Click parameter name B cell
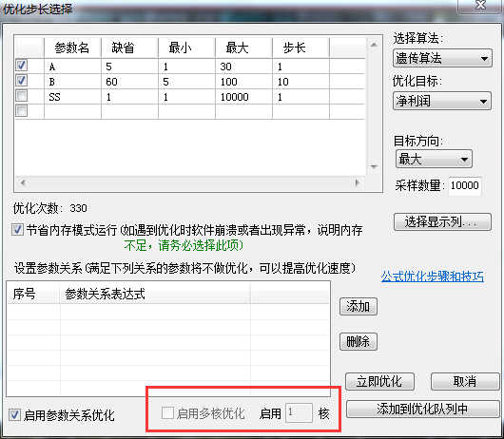 [x=72, y=82]
